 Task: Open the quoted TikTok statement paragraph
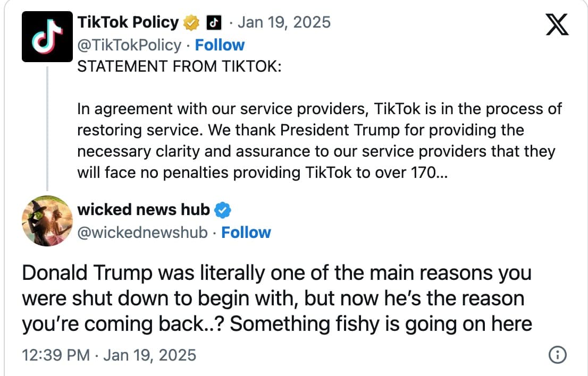click(319, 140)
